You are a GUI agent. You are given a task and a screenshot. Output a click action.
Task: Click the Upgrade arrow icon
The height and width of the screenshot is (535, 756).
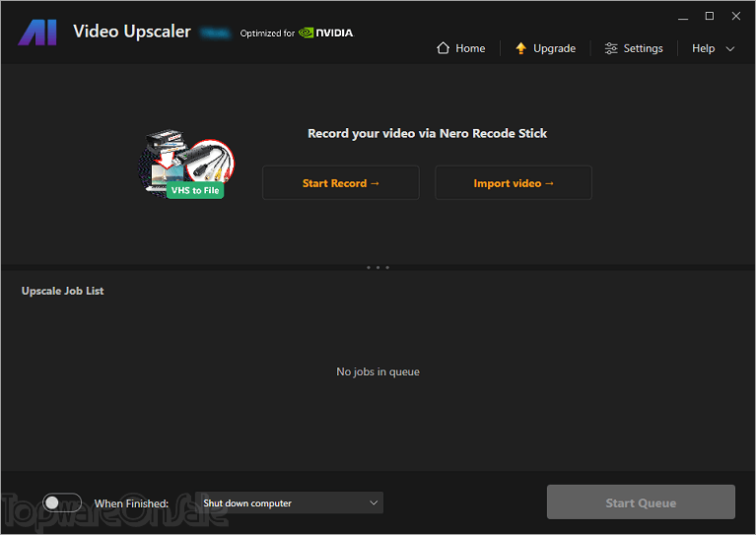pyautogui.click(x=520, y=48)
